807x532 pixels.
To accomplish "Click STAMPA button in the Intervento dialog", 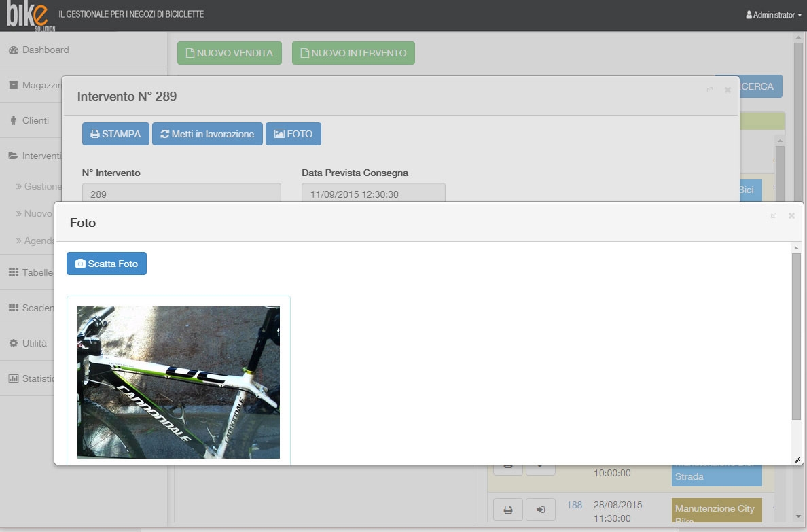I will click(x=115, y=134).
